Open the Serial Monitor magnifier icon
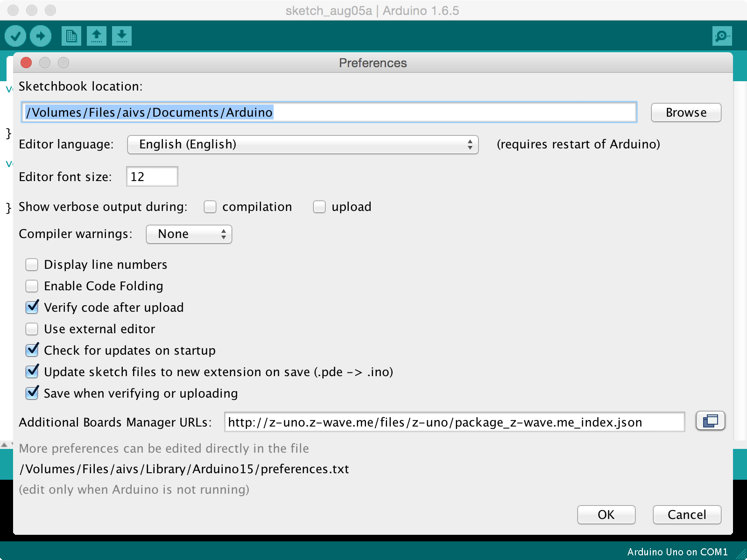This screenshot has width=747, height=560. [x=722, y=36]
